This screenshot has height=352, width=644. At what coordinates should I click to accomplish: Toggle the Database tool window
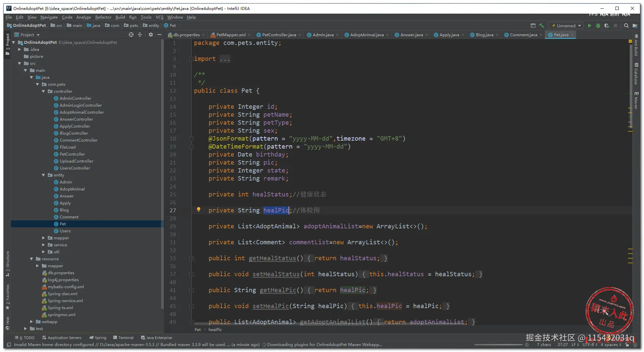click(x=636, y=74)
